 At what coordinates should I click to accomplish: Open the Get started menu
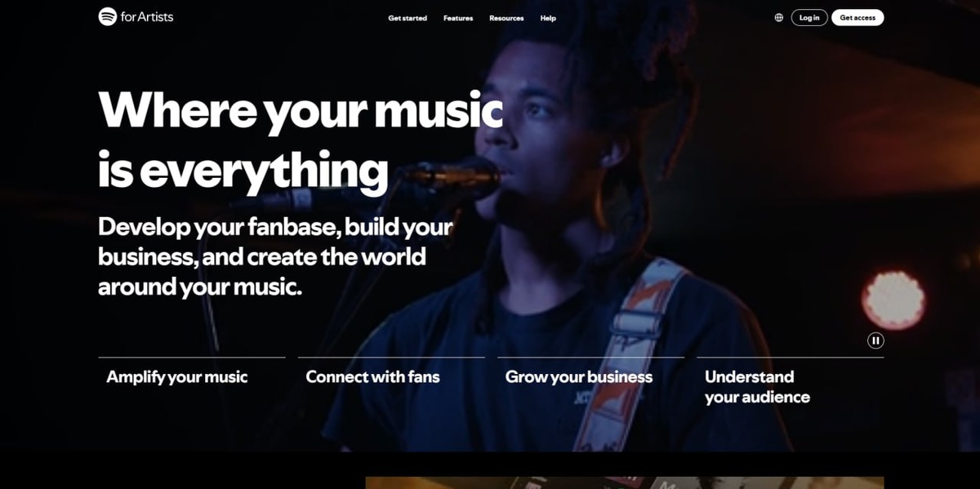coord(408,18)
